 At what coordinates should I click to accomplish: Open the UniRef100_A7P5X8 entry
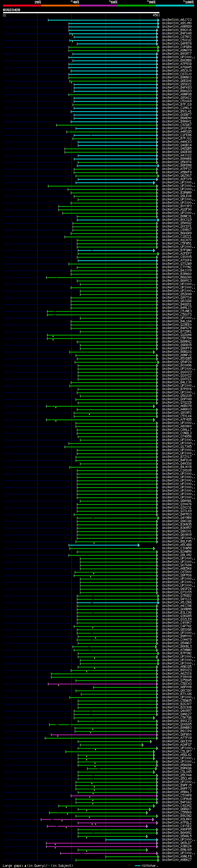click(177, 64)
